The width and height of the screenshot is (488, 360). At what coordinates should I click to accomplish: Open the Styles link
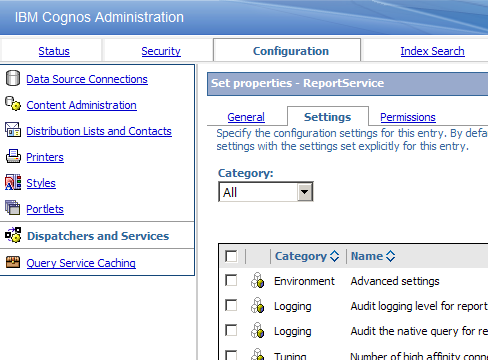click(x=41, y=183)
